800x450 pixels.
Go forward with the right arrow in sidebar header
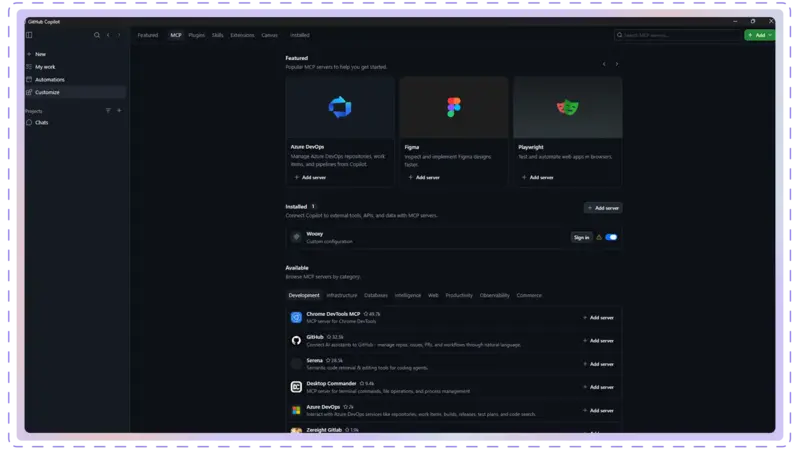pos(119,35)
